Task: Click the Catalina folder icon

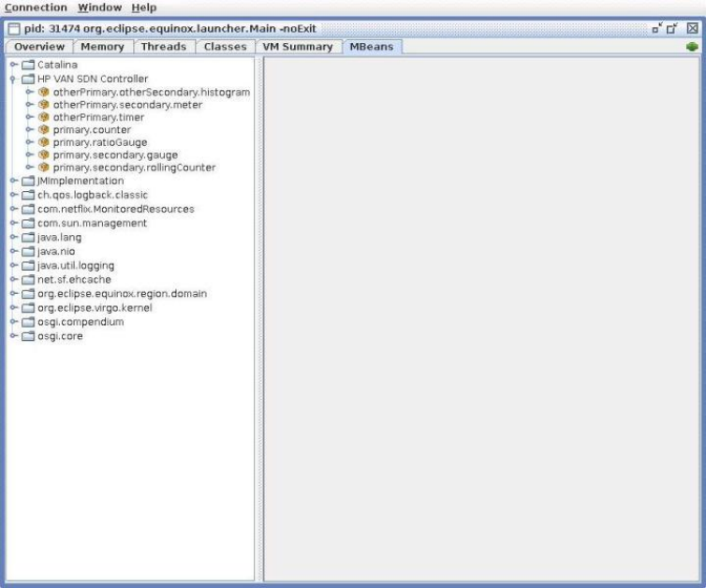Action: (28, 65)
